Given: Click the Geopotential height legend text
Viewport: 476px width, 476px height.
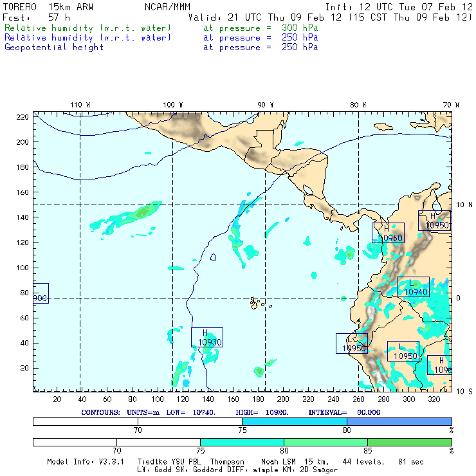Looking at the screenshot, I should [x=54, y=47].
